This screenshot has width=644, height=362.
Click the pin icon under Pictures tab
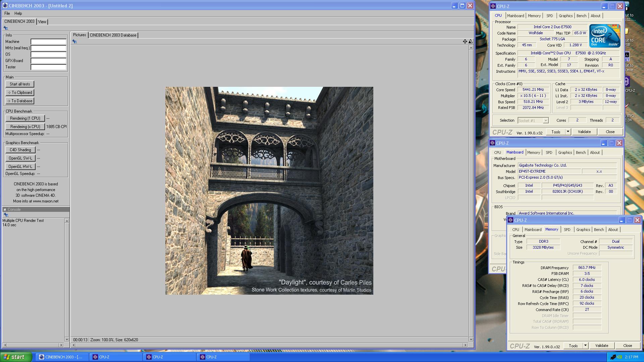74,42
